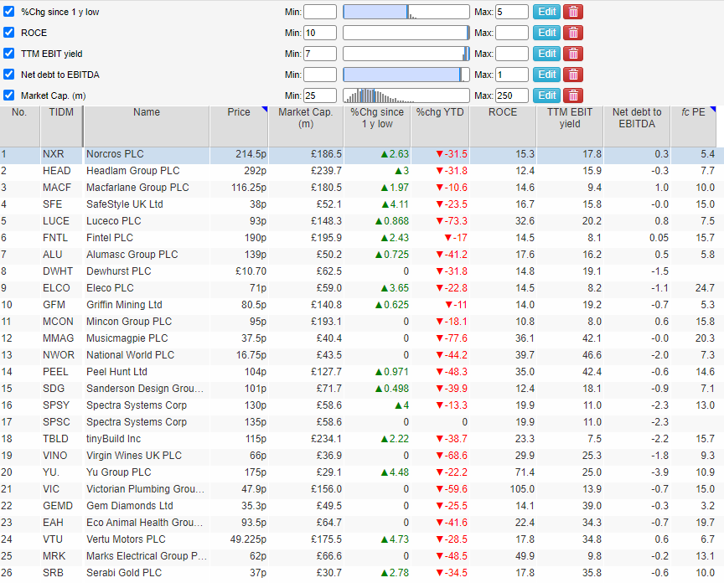Edit the Net debt to EBITDA filter

(x=546, y=75)
